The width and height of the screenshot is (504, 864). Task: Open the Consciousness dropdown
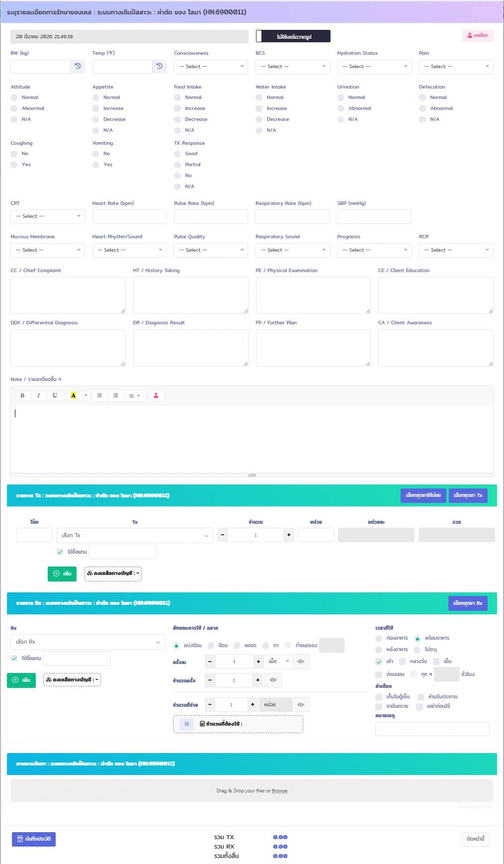(211, 67)
